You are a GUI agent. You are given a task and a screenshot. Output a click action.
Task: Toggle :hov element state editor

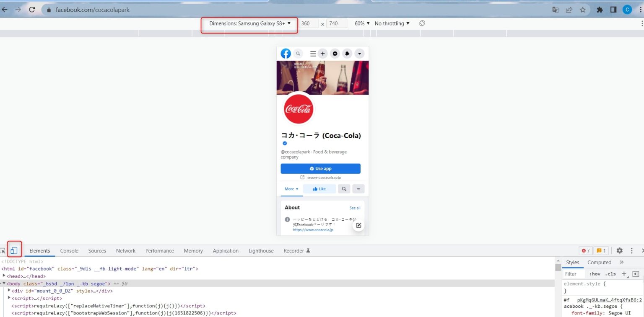[595, 274]
